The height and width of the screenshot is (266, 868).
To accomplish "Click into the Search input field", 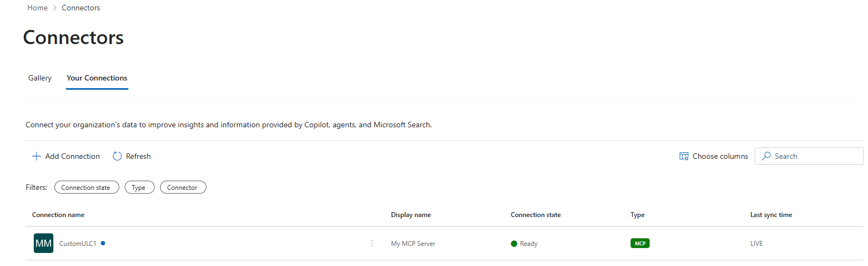I will click(x=809, y=156).
